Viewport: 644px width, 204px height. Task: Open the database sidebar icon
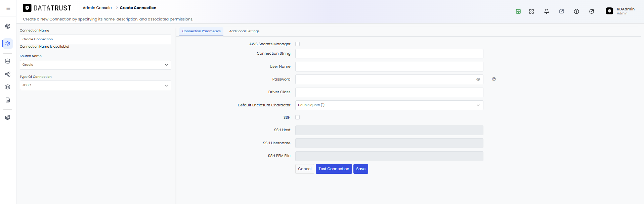[x=8, y=61]
